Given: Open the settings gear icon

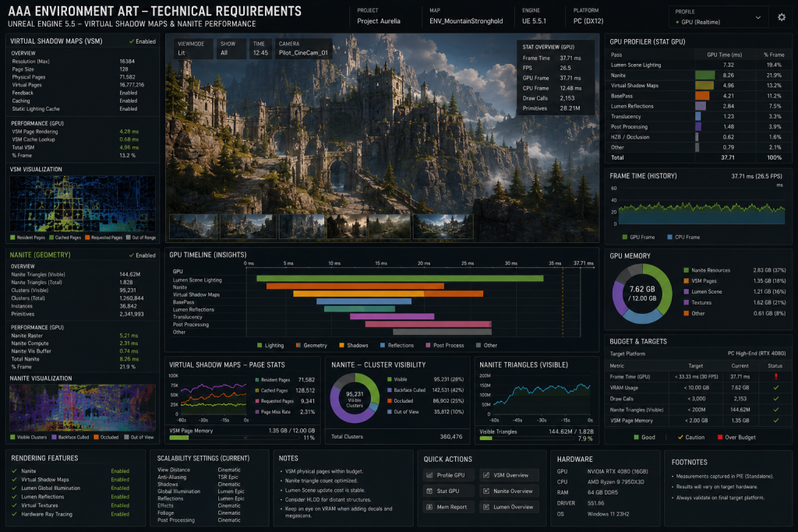Looking at the screenshot, I should coord(781,17).
